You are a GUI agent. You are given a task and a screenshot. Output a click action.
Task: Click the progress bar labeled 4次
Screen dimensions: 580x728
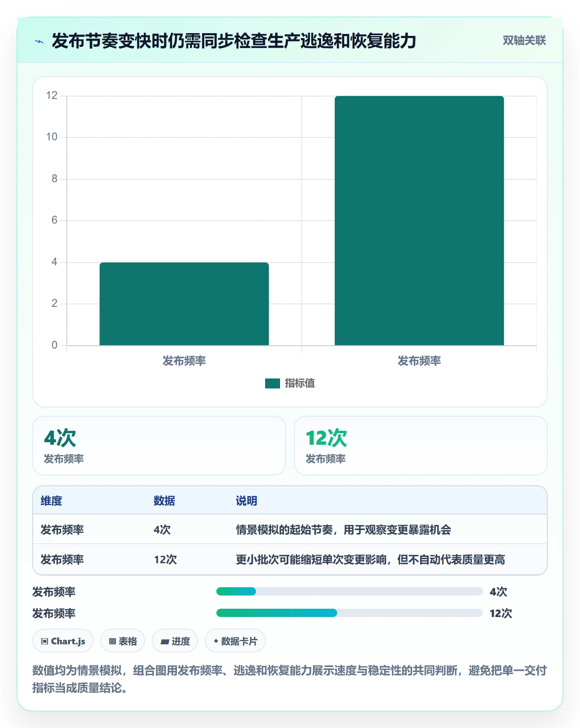pos(349,591)
